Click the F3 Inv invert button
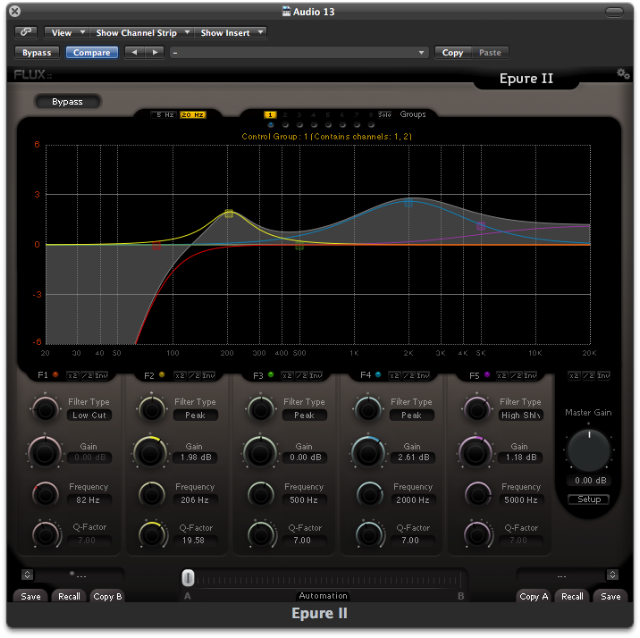The width and height of the screenshot is (640, 638). [x=316, y=375]
